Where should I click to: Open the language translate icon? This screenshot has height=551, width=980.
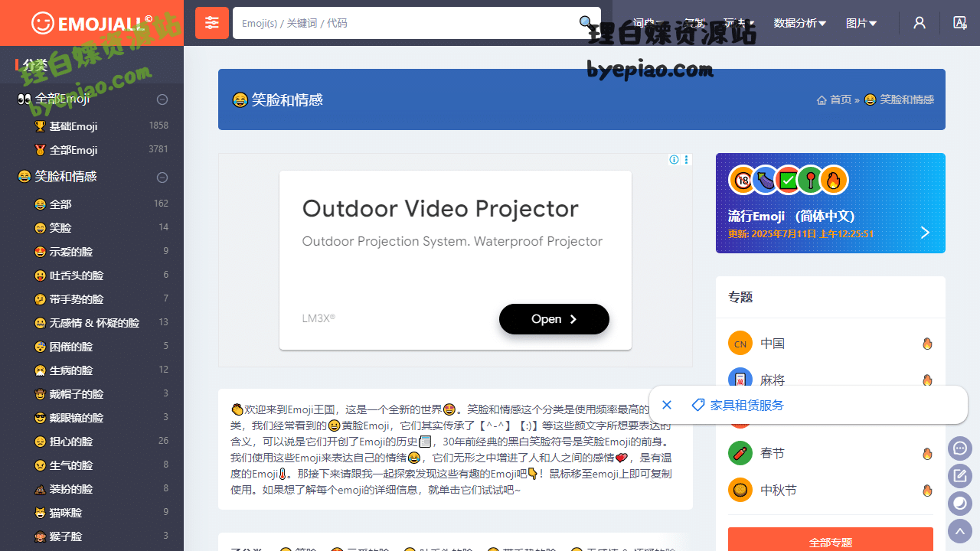coord(960,23)
